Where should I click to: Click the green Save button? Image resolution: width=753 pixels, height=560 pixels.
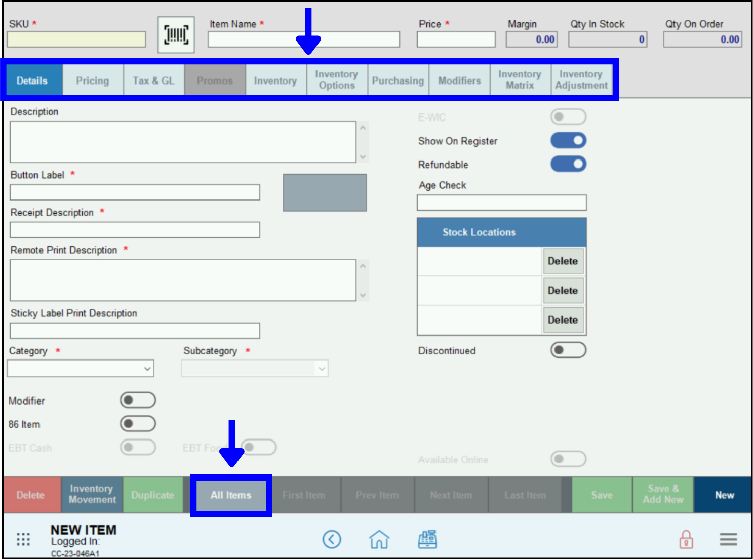click(x=602, y=495)
